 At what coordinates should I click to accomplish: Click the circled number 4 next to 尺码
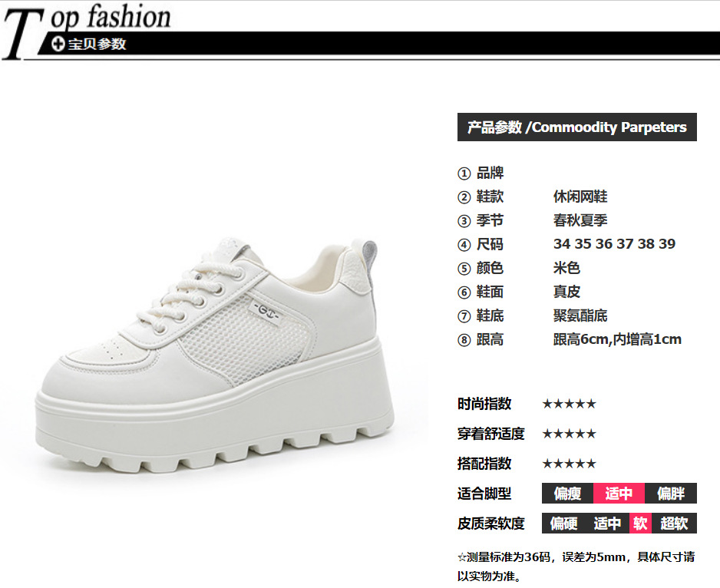click(464, 245)
